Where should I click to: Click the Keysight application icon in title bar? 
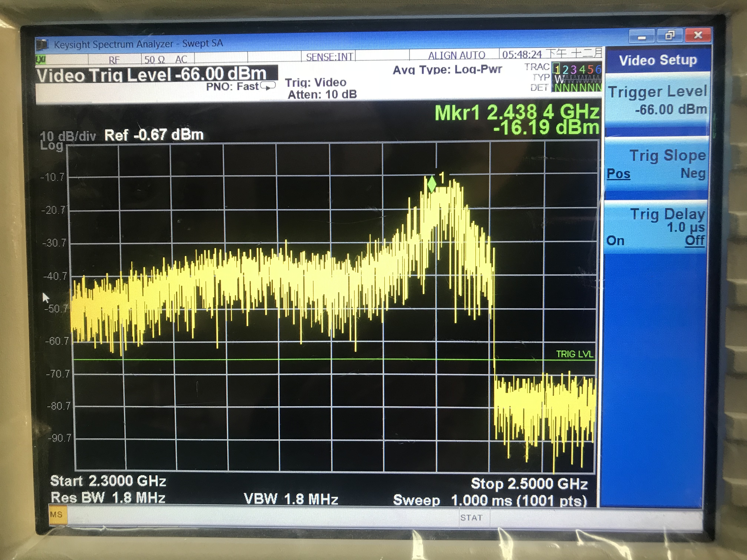(43, 45)
